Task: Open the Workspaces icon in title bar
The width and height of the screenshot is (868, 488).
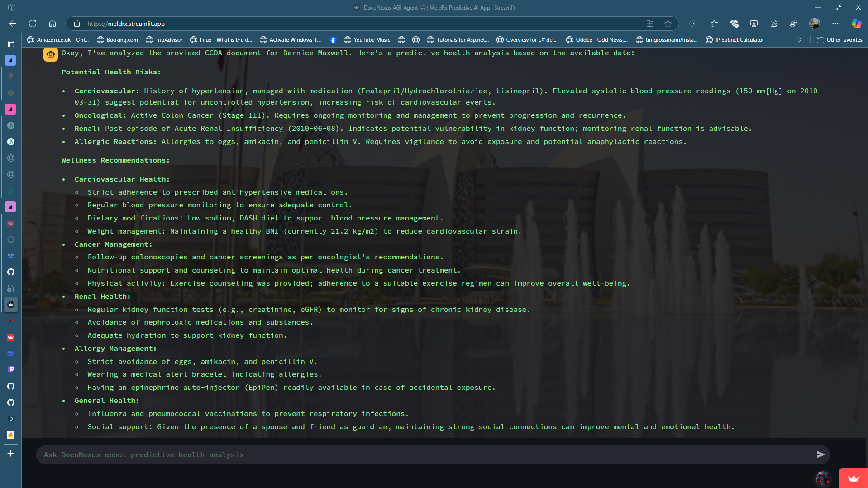Action: click(x=12, y=7)
